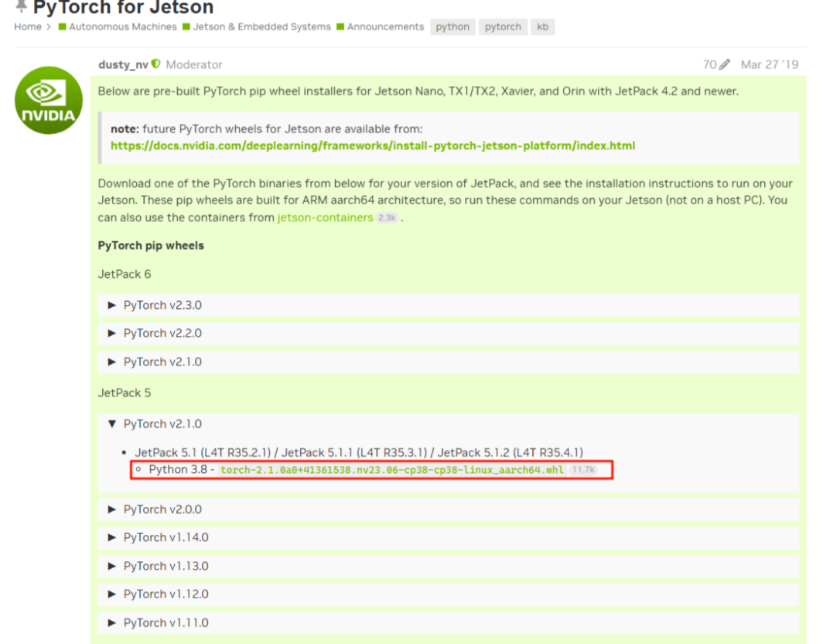Open the Mar 27 '19 post date

770,65
